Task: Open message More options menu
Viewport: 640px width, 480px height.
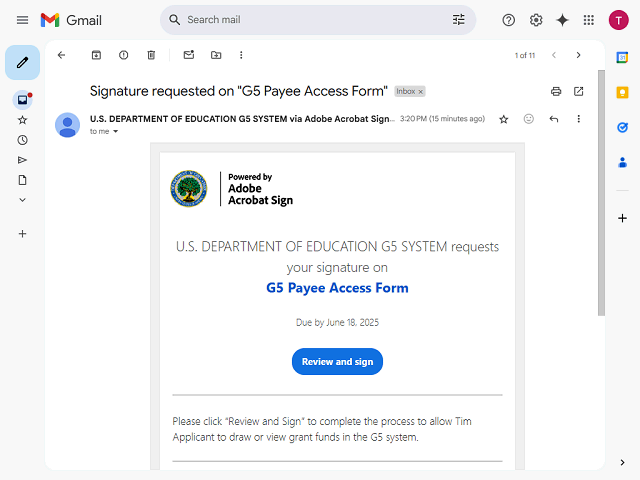Action: click(x=578, y=119)
